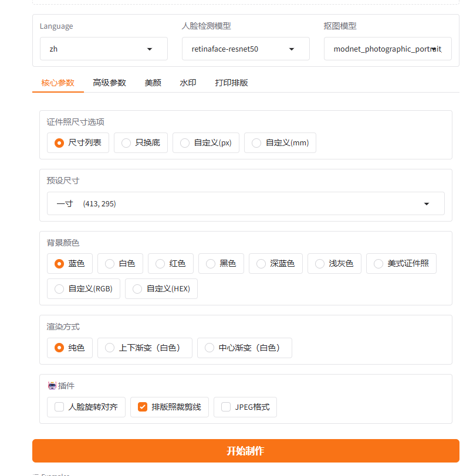Viewport: 463px width, 476px height.
Task: Click the orange 开始制作 button
Action: click(245, 451)
